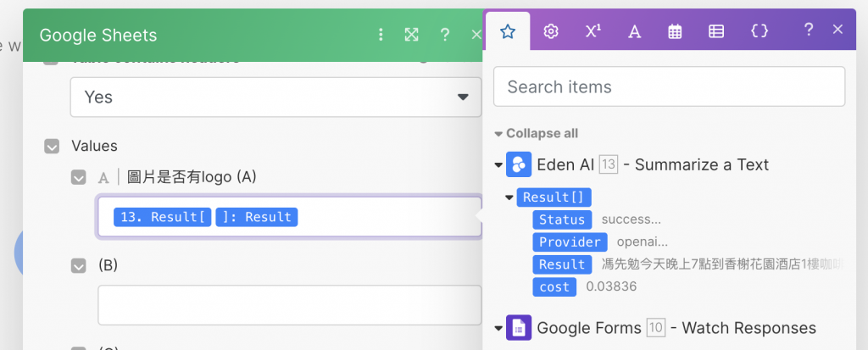
Task: Open array functions tab
Action: pos(716,31)
